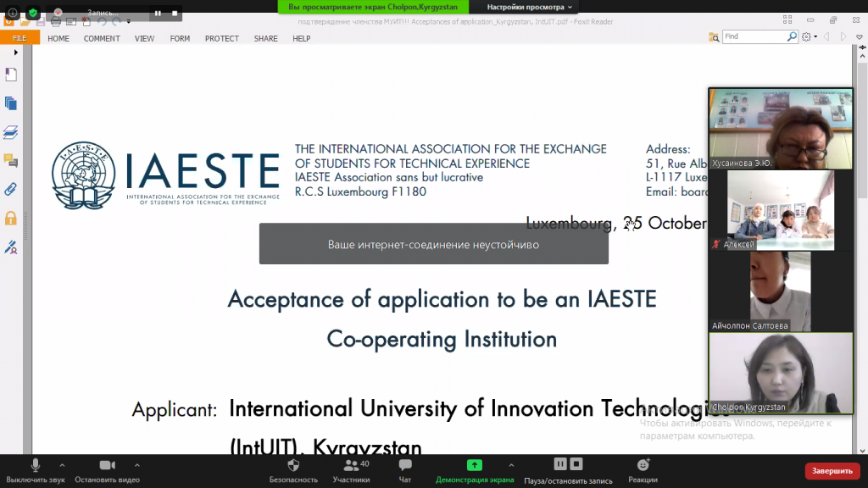Collapse the Foxit ribbon with the heart-chevron icon
This screenshot has width=868, height=488.
click(860, 36)
